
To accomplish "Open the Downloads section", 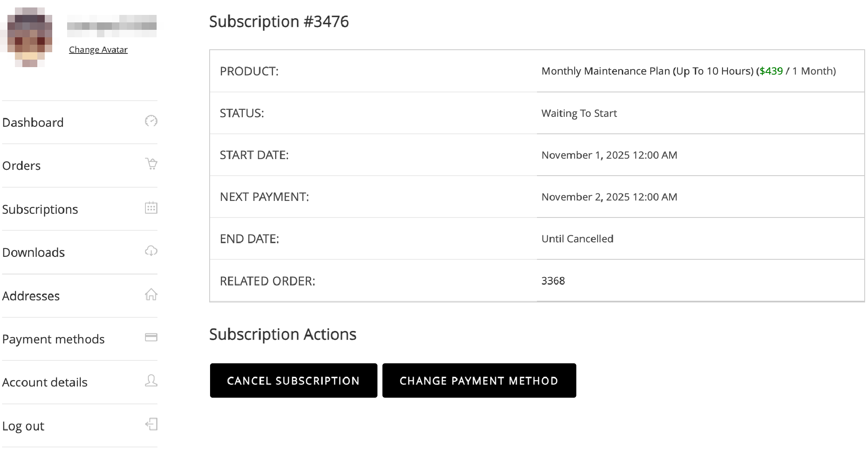I will [34, 252].
